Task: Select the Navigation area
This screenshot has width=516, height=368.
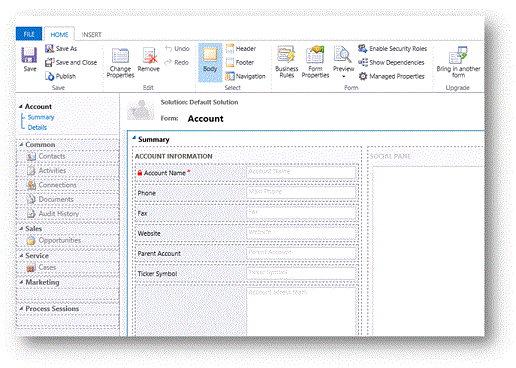Action: click(x=245, y=76)
